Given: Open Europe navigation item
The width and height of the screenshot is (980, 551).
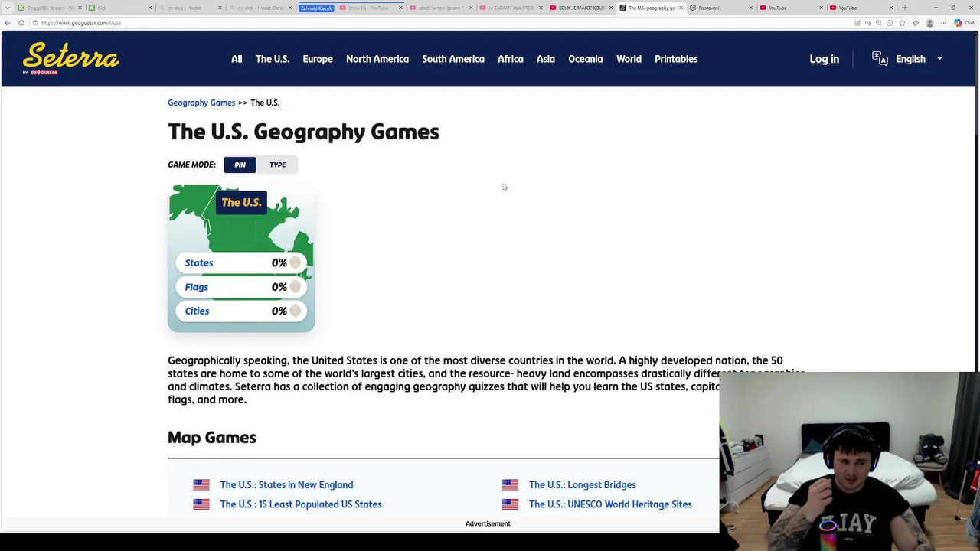Looking at the screenshot, I should coord(318,59).
